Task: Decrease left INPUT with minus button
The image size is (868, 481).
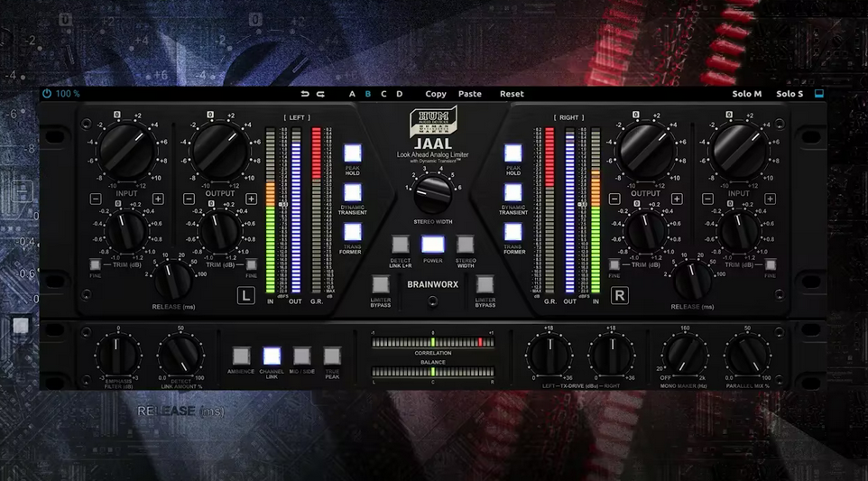Action: [96, 199]
